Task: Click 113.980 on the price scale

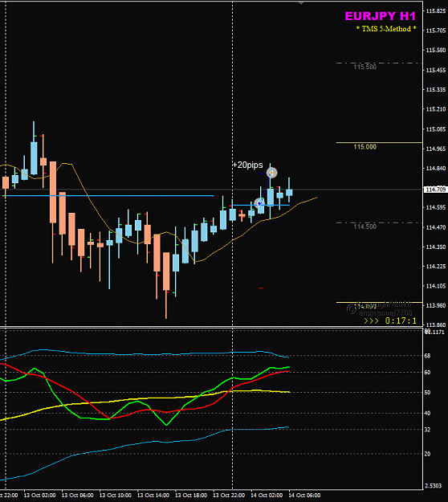Action: [x=436, y=306]
